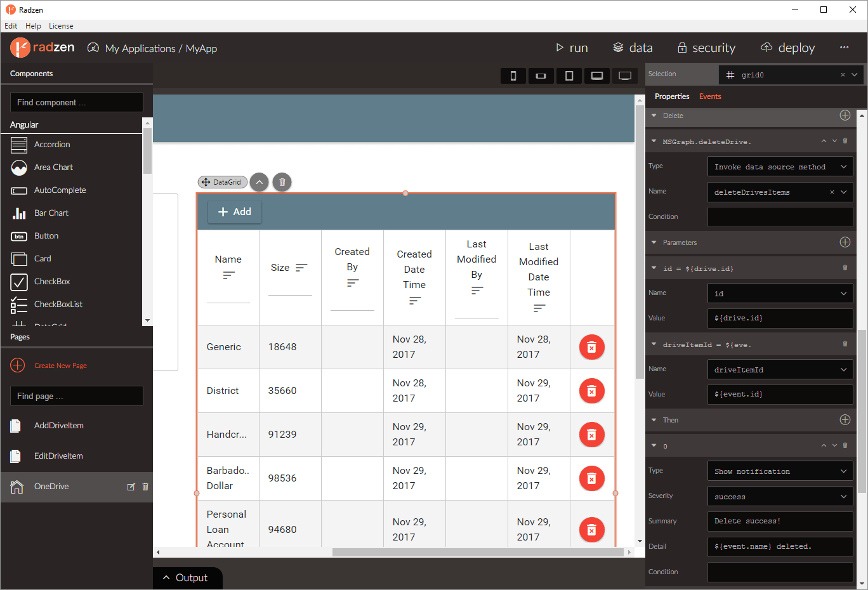Open the data layers section
Image resolution: width=868 pixels, height=590 pixels.
tap(618, 48)
